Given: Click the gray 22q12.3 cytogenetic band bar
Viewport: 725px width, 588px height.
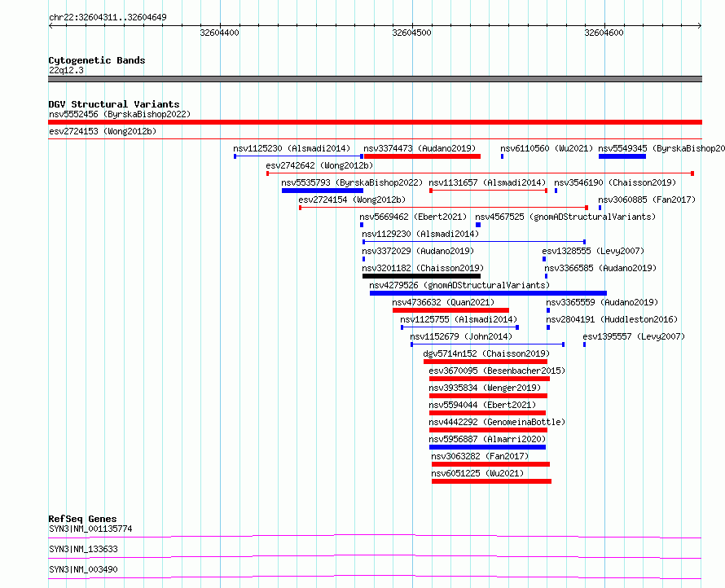Looking at the screenshot, I should tap(375, 79).
